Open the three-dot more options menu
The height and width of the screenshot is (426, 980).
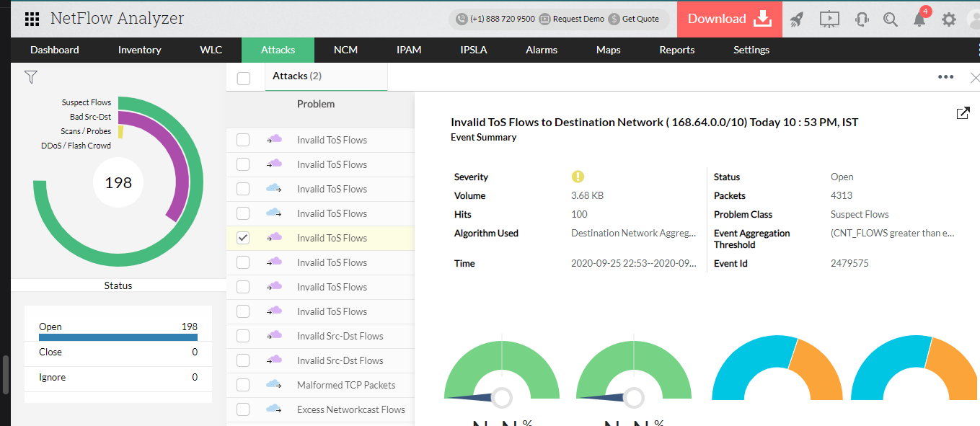946,77
